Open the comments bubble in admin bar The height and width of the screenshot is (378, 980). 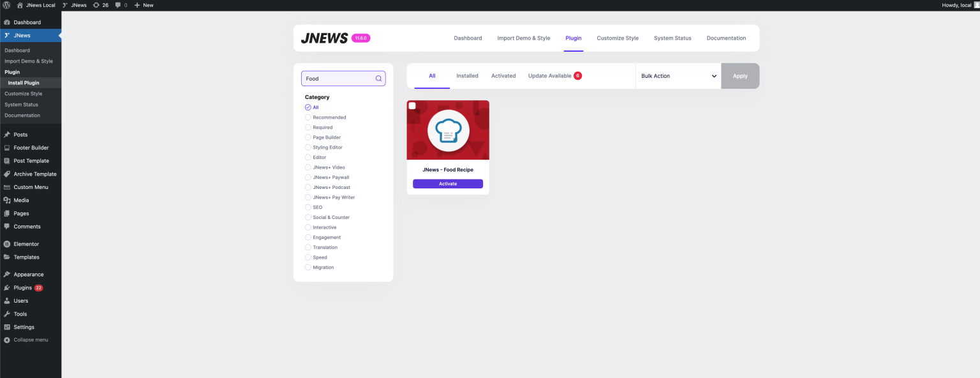(118, 5)
